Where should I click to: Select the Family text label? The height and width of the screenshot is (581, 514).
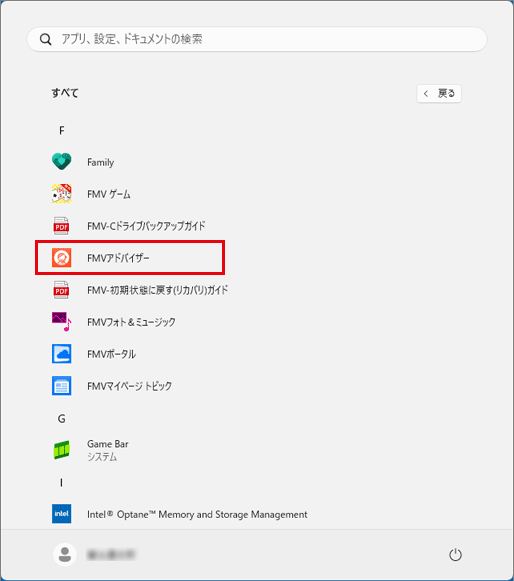(100, 162)
